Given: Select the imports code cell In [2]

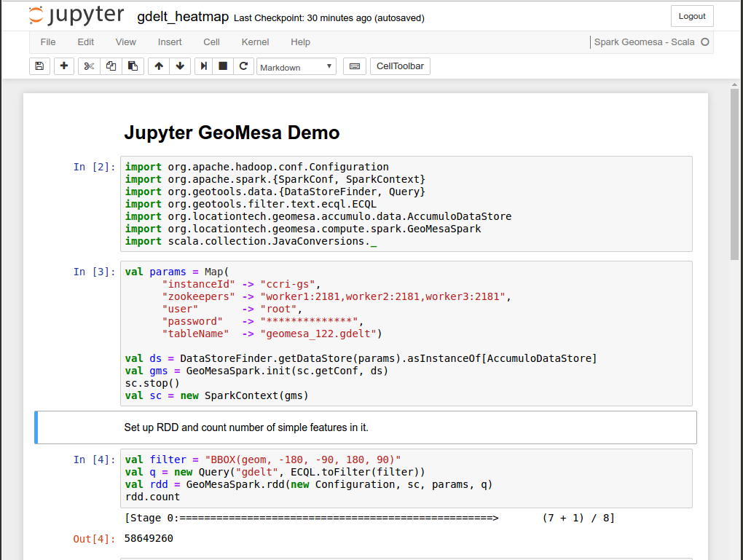Looking at the screenshot, I should [406, 204].
